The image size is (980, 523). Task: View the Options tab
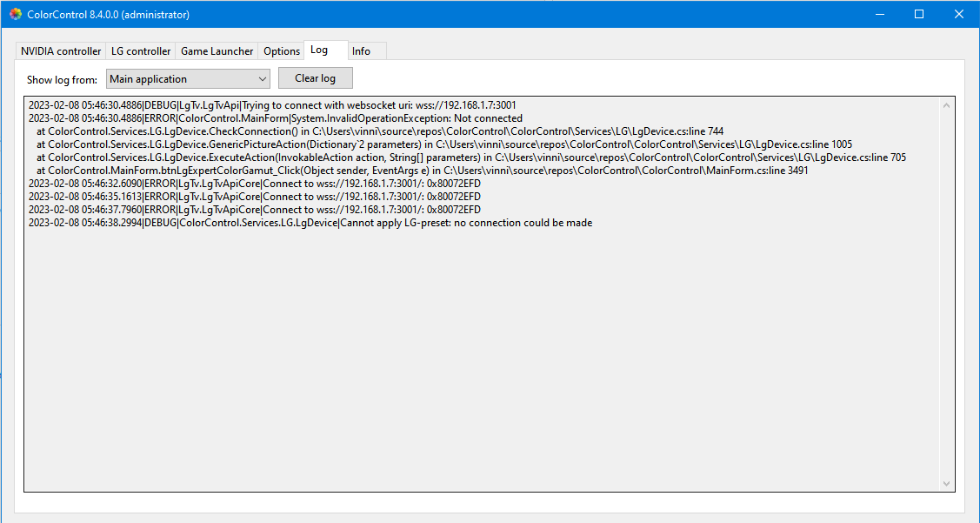click(281, 51)
